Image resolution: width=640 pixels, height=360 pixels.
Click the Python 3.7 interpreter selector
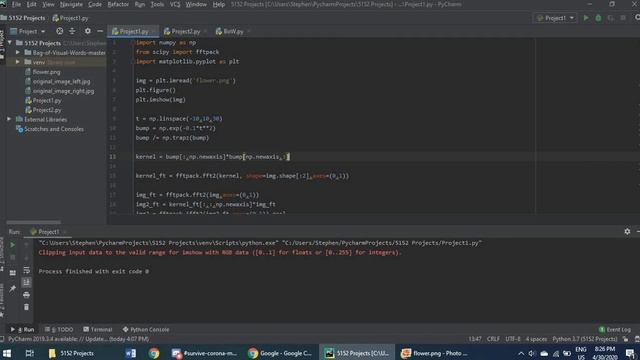584,339
